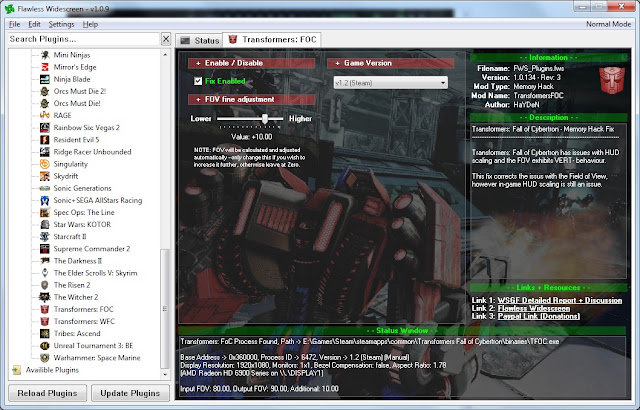Click the Ninja Blade plugin icon
Image resolution: width=640 pixels, height=410 pixels.
click(45, 79)
